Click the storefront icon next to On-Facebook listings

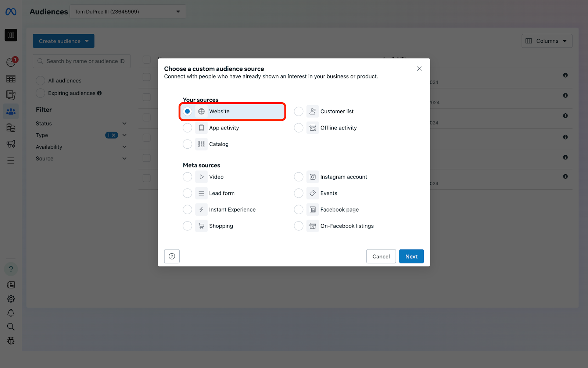[312, 226]
